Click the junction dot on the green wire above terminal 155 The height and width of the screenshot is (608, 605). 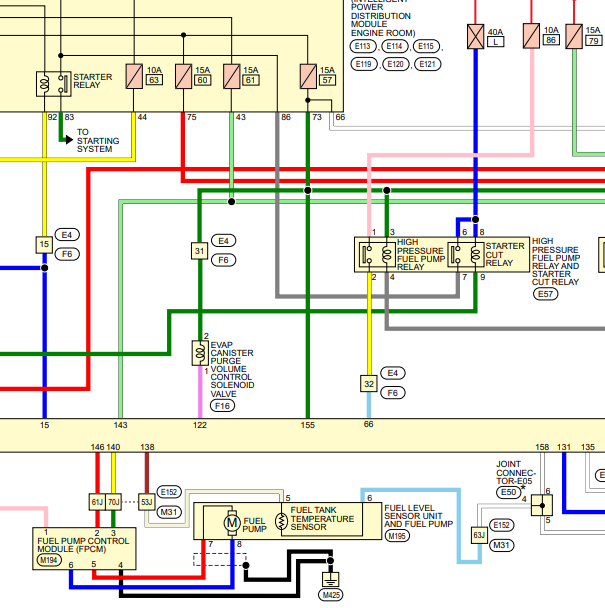click(x=308, y=190)
